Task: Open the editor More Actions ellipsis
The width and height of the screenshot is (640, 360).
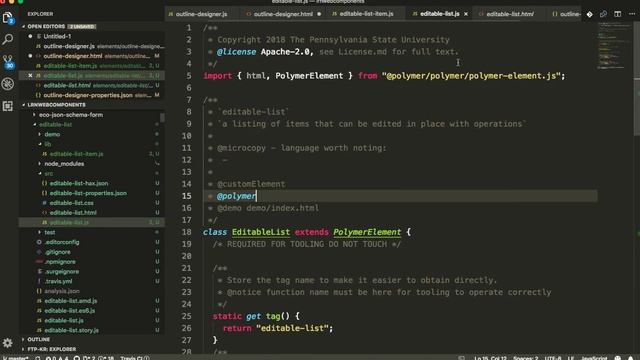Action: point(632,14)
